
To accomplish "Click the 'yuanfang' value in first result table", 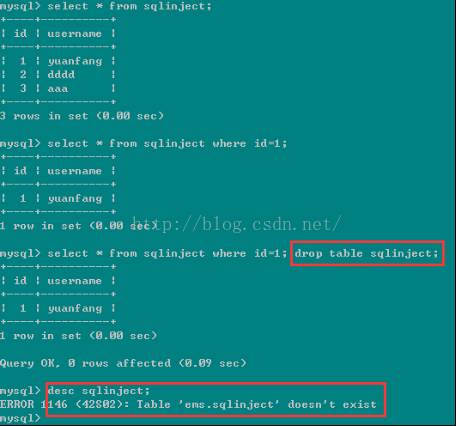I will click(x=75, y=61).
